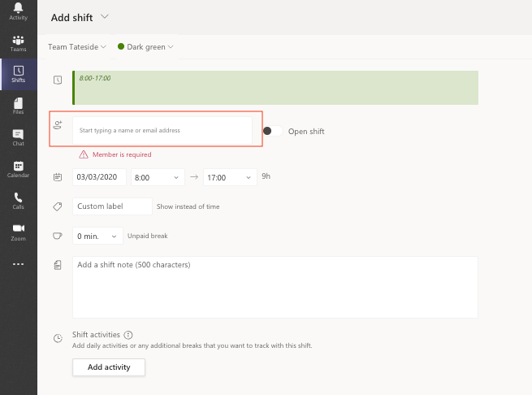Launch Zoom from the sidebar
The height and width of the screenshot is (395, 532).
[x=19, y=232]
